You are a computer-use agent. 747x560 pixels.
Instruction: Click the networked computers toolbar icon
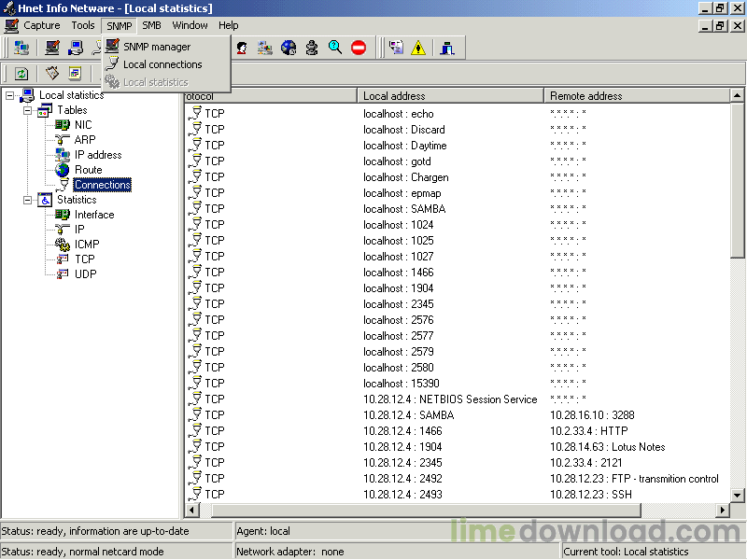click(x=21, y=48)
